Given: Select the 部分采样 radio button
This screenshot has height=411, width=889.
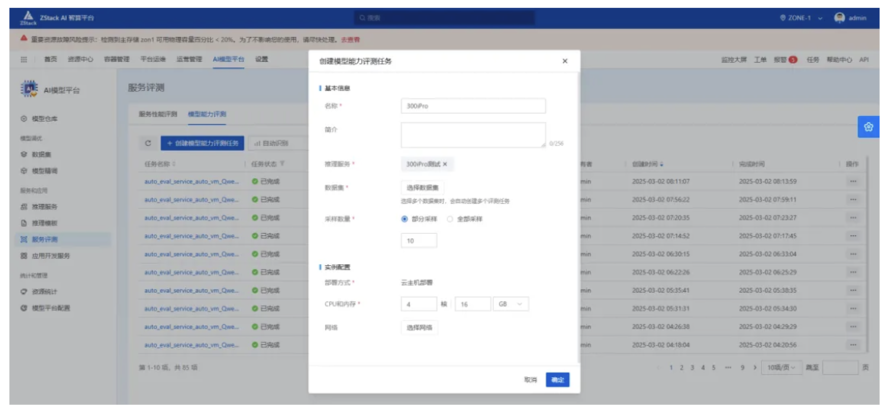Looking at the screenshot, I should tap(406, 218).
